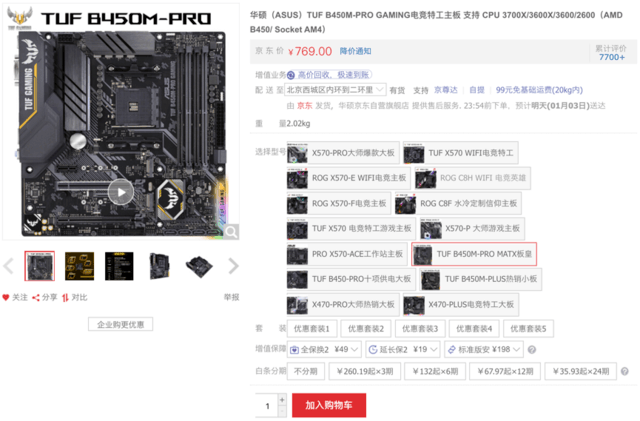Select the 优惠套装1 bundle tab
Image resolution: width=640 pixels, height=421 pixels.
point(312,329)
